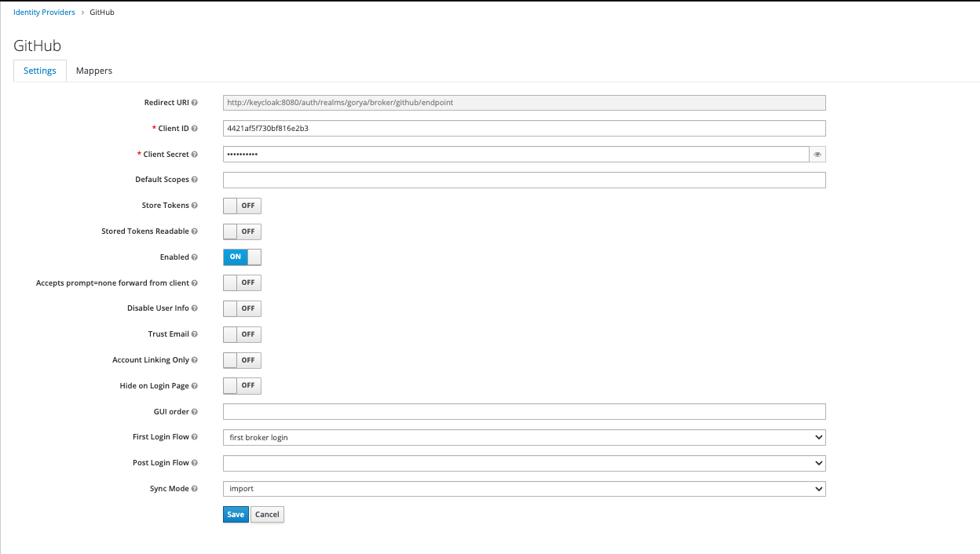The height and width of the screenshot is (554, 980).
Task: Click the help icon next to Sync Mode
Action: click(195, 489)
